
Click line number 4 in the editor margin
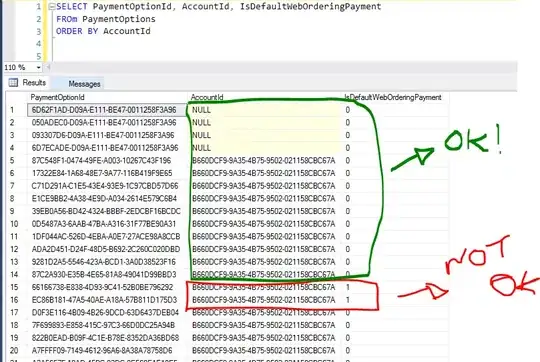(x=39, y=44)
